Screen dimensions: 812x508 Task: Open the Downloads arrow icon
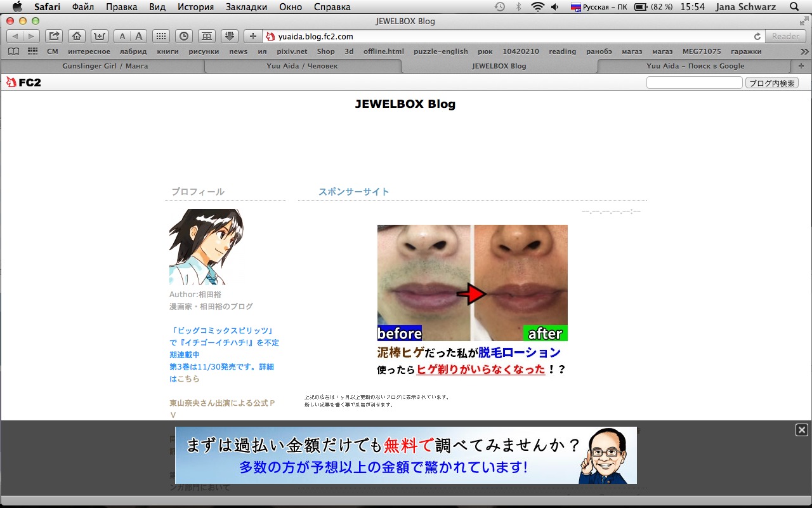(x=229, y=36)
